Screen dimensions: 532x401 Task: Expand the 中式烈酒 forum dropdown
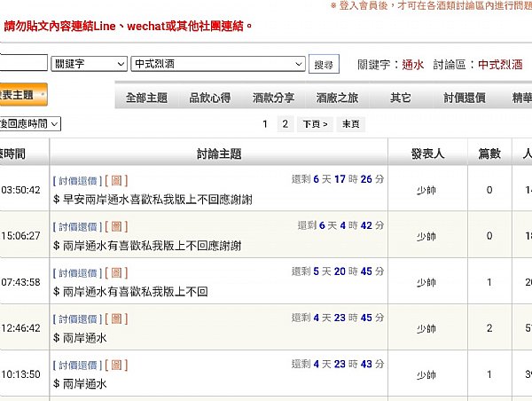pos(218,64)
